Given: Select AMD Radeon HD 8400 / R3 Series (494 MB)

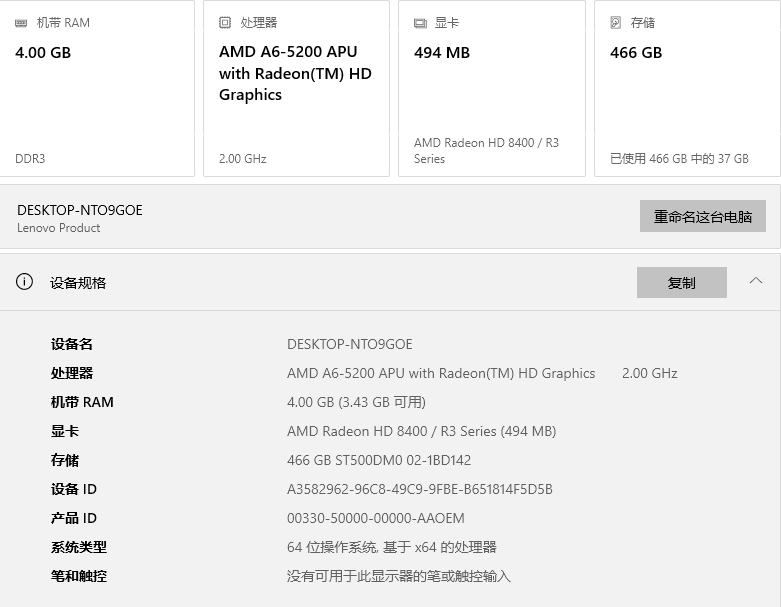Looking at the screenshot, I should click(x=421, y=431).
